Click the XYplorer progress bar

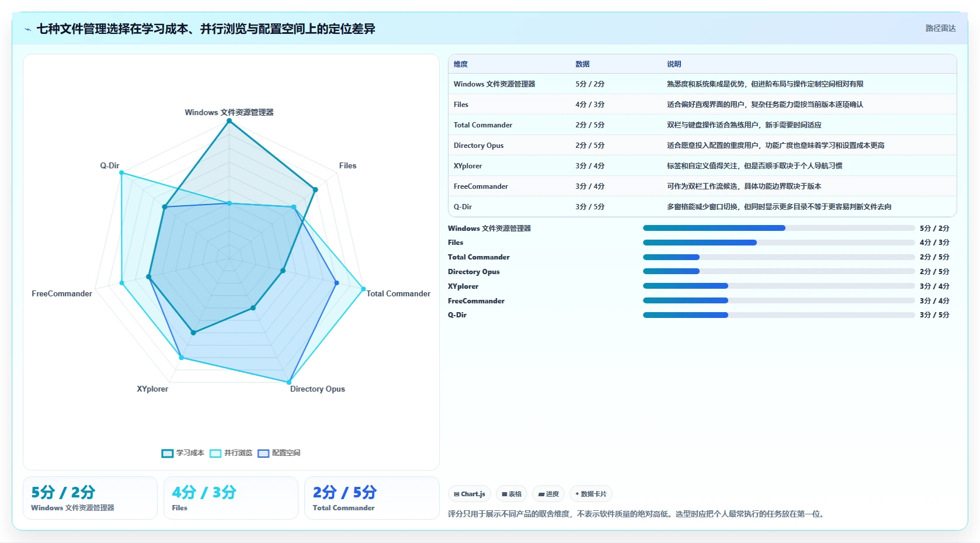click(779, 286)
